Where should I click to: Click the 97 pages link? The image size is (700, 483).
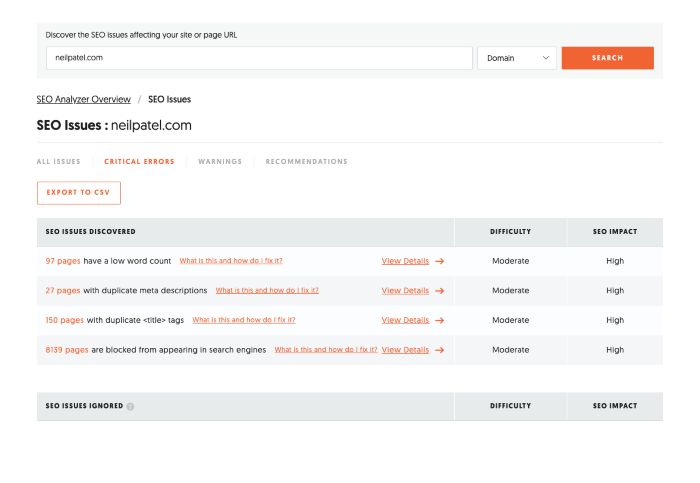pyautogui.click(x=63, y=261)
